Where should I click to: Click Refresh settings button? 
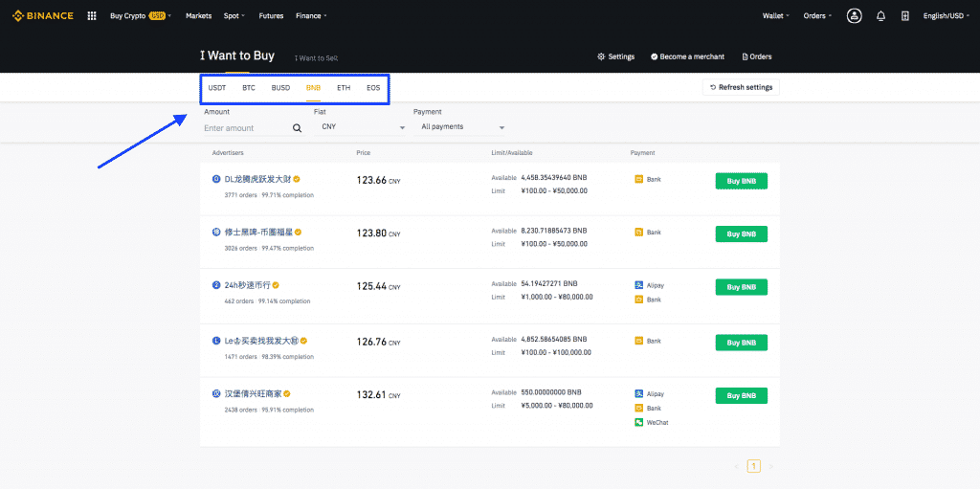[x=742, y=87]
